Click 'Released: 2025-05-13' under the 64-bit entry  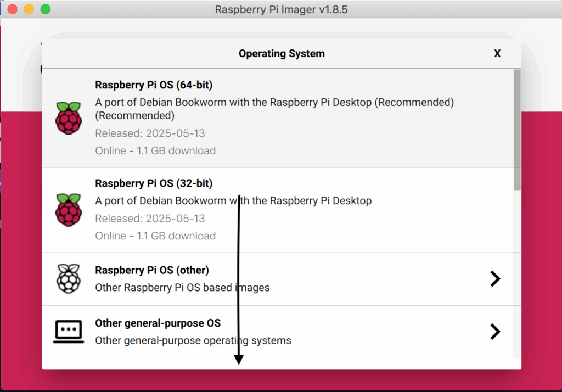(x=150, y=133)
